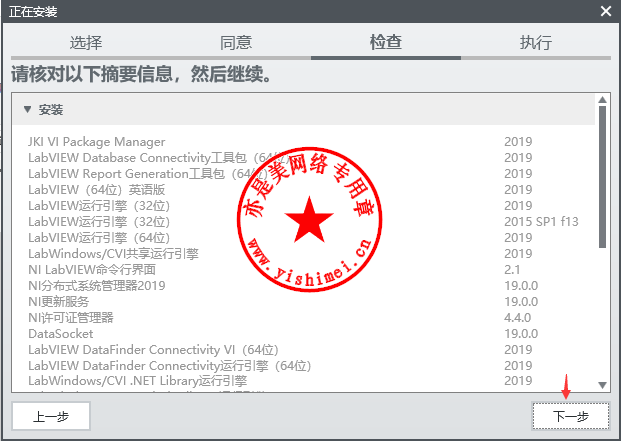
Task: Click the 下一步 button
Action: coord(571,416)
